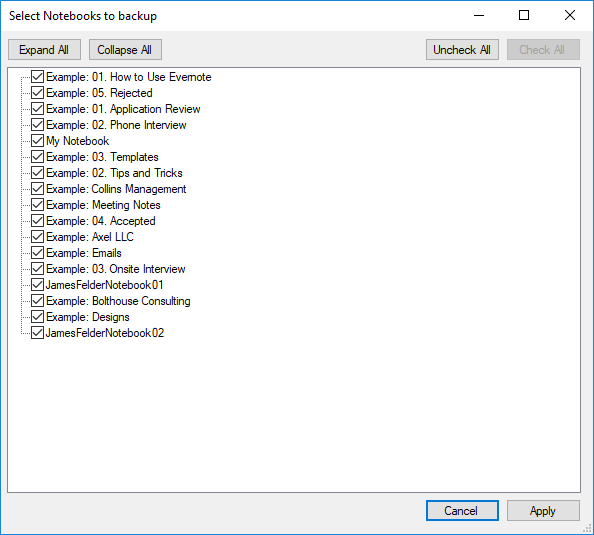Uncheck the My Notebook checkbox
Viewport: 594px width, 535px height.
coord(37,141)
